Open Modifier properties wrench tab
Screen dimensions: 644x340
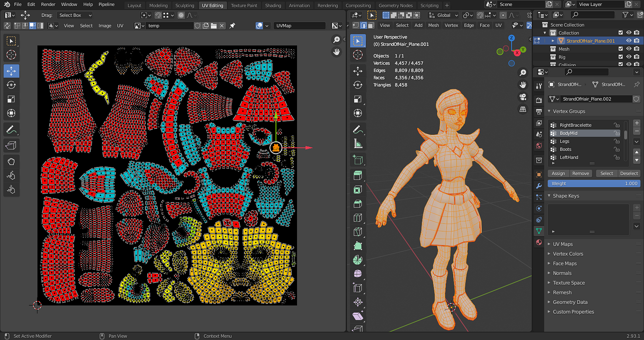tap(539, 186)
